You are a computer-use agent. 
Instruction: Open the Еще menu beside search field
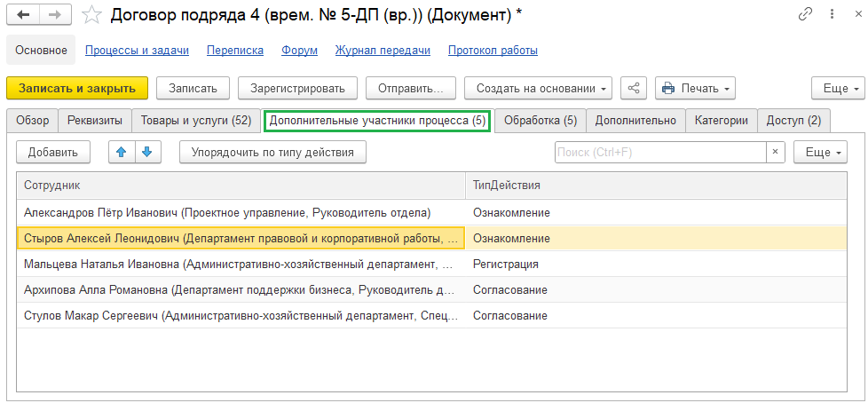pos(819,152)
